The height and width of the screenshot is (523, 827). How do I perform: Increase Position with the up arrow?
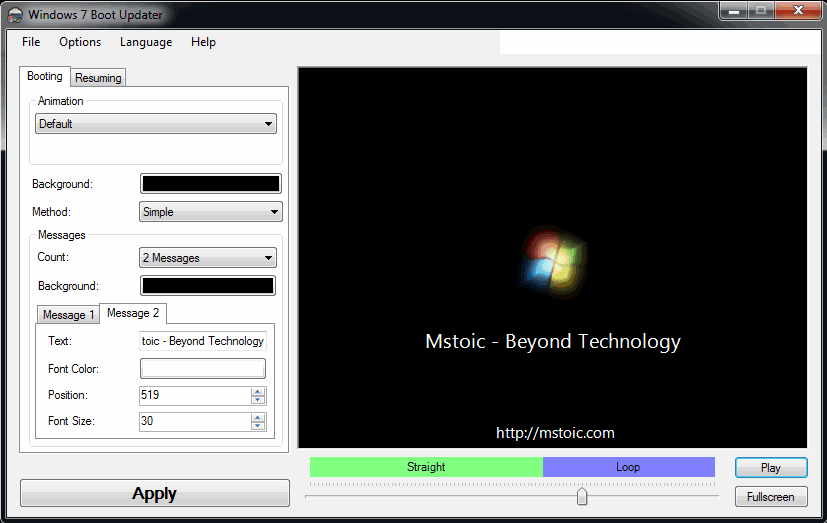point(258,391)
